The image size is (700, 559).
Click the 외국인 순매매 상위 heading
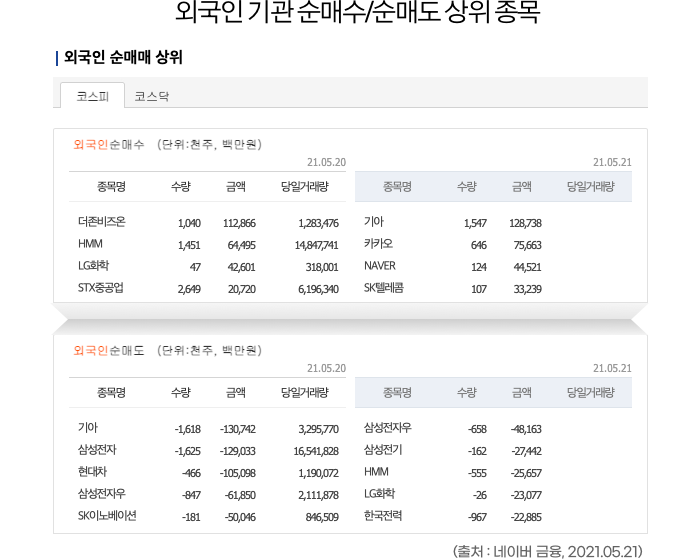[123, 58]
